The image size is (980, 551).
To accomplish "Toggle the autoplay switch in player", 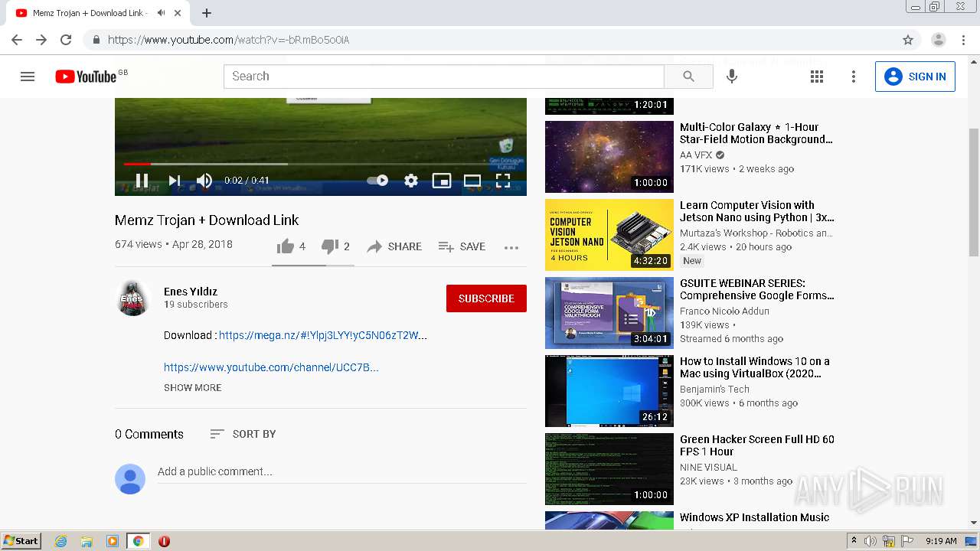I will pos(377,181).
